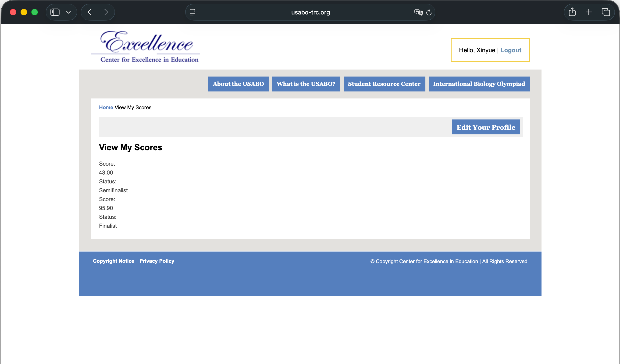Select Student Resource Center menu item

tap(384, 84)
